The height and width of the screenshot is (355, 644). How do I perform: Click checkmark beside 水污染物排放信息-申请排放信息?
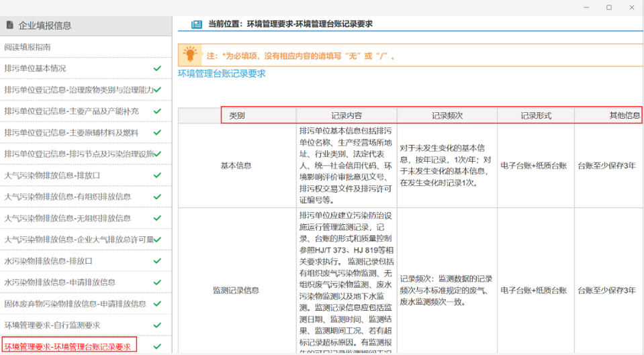coord(157,283)
